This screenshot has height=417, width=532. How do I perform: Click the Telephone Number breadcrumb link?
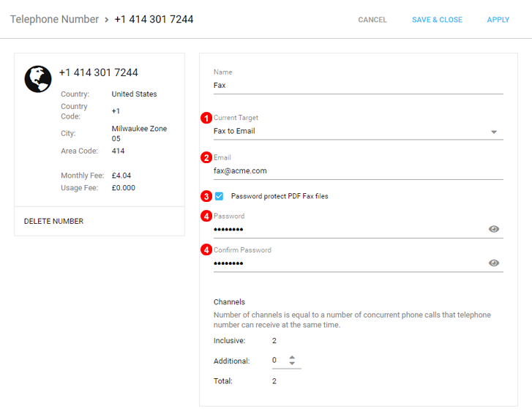tap(54, 19)
